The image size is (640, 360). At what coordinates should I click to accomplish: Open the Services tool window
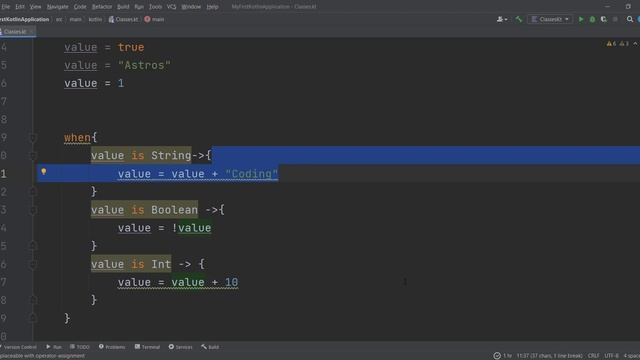coord(180,347)
